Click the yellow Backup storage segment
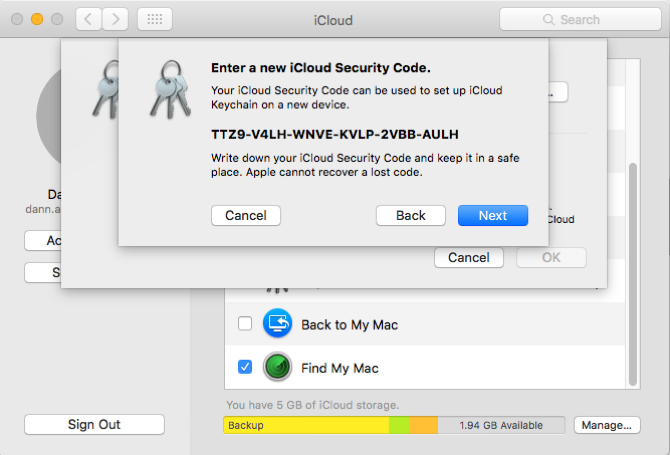The image size is (670, 455). click(x=305, y=425)
